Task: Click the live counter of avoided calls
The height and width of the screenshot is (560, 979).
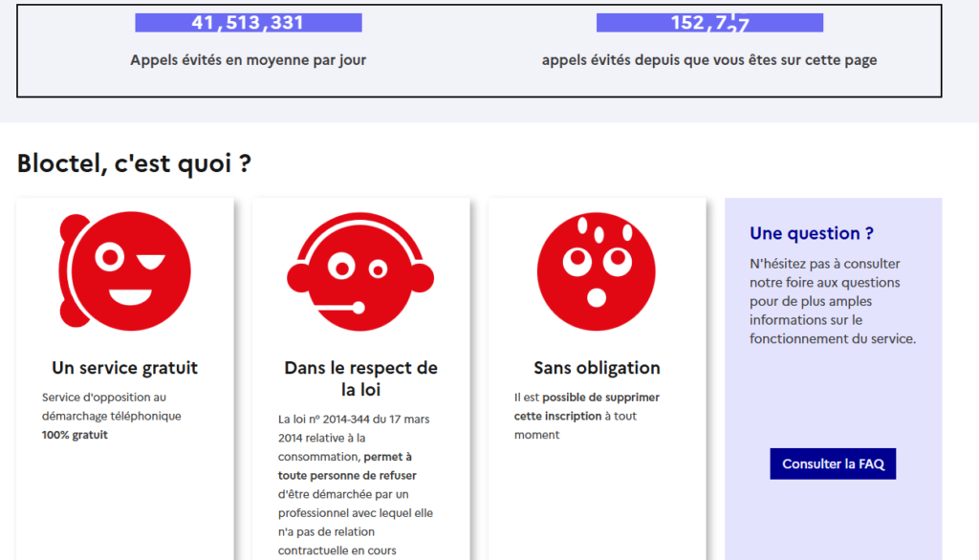Action: click(x=707, y=21)
